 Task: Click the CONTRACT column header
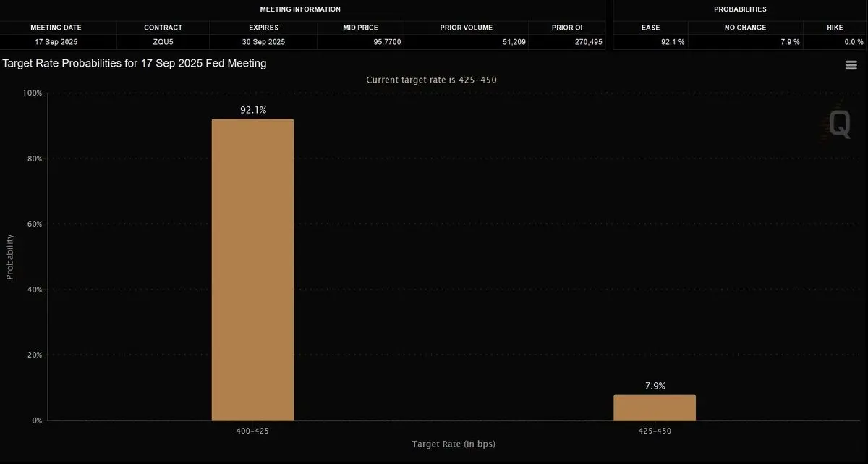click(163, 28)
